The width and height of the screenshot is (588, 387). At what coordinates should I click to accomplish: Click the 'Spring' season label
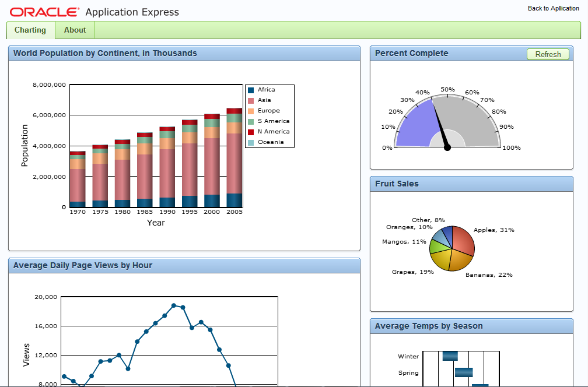408,373
